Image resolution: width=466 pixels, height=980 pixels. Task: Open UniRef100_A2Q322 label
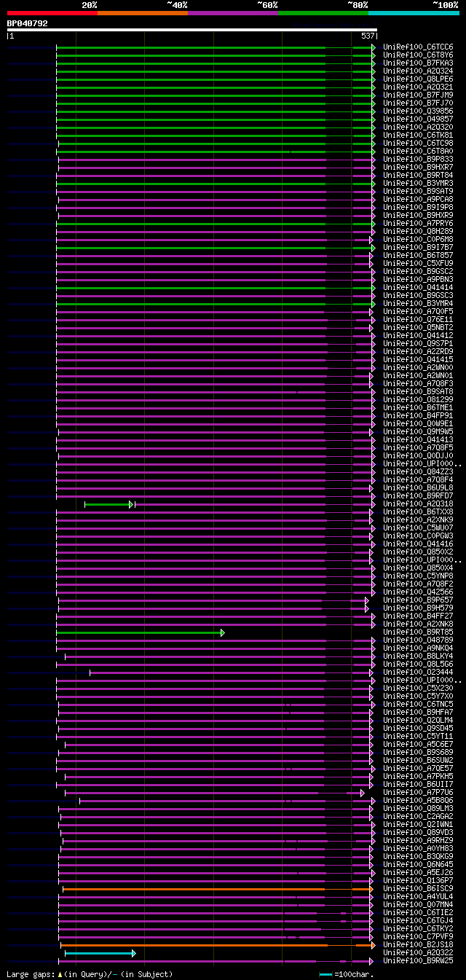pos(418,953)
